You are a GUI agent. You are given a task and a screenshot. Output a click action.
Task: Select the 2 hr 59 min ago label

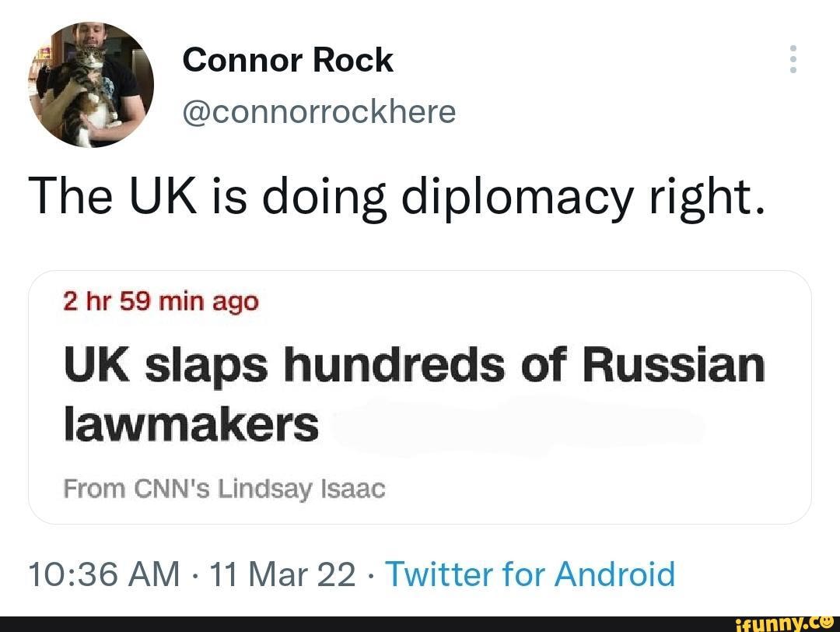click(159, 302)
